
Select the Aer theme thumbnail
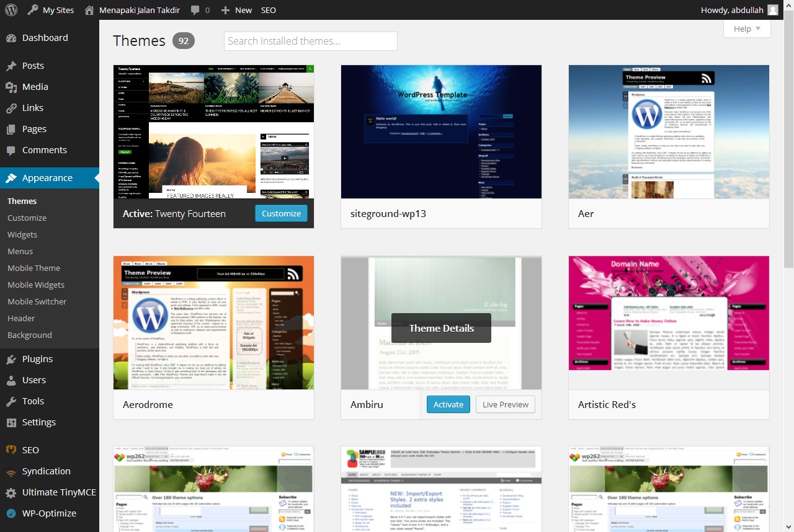[669, 131]
